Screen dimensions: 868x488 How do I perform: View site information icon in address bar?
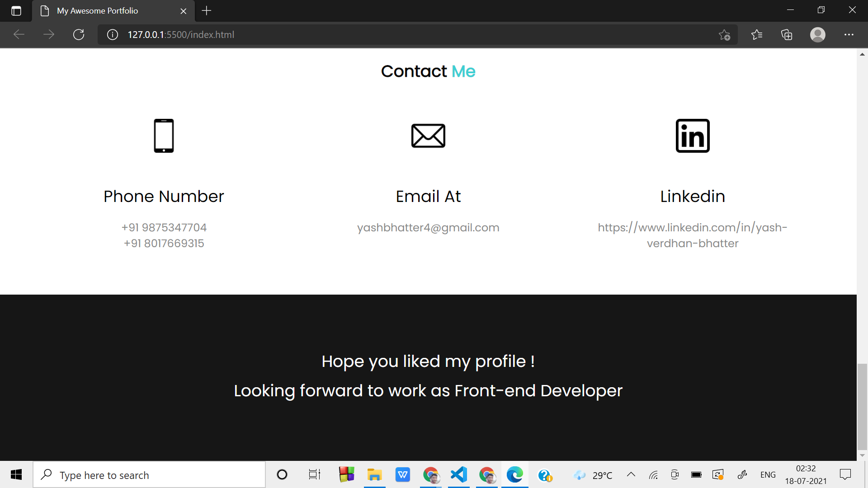tap(113, 34)
